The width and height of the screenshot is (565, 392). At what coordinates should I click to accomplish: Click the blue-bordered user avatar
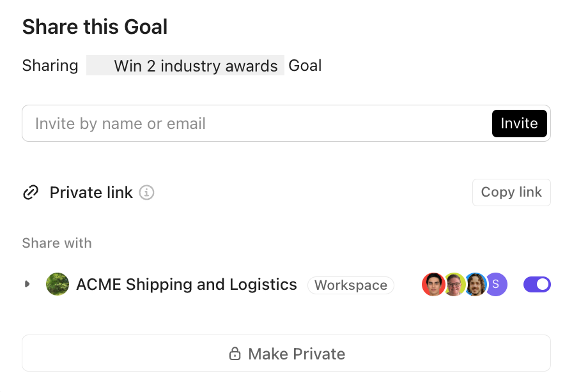[x=475, y=284]
